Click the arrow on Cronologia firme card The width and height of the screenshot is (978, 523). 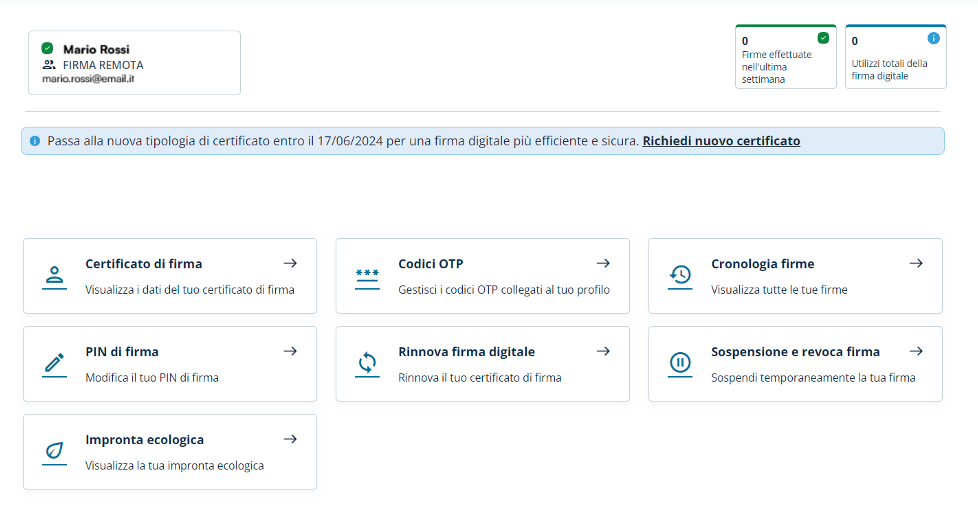(916, 263)
